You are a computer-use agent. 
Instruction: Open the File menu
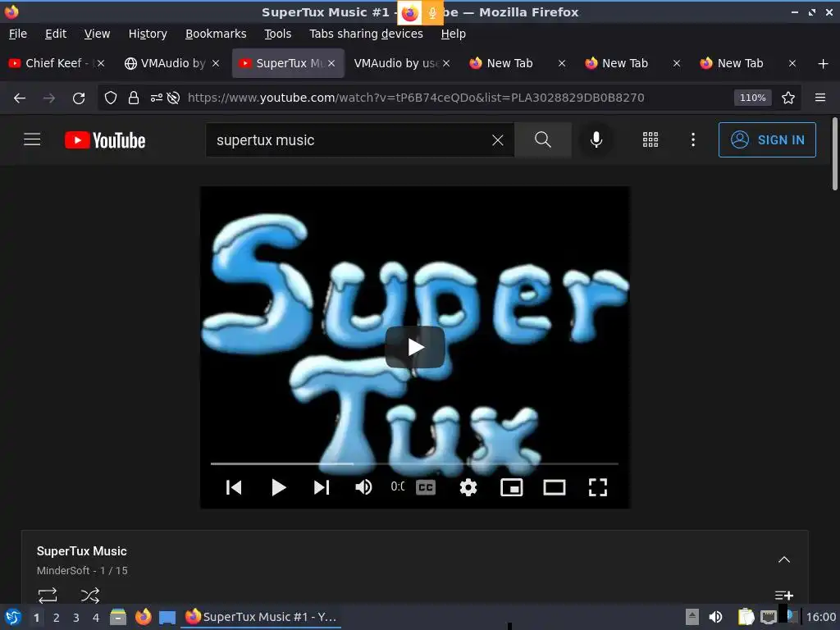[x=18, y=34]
